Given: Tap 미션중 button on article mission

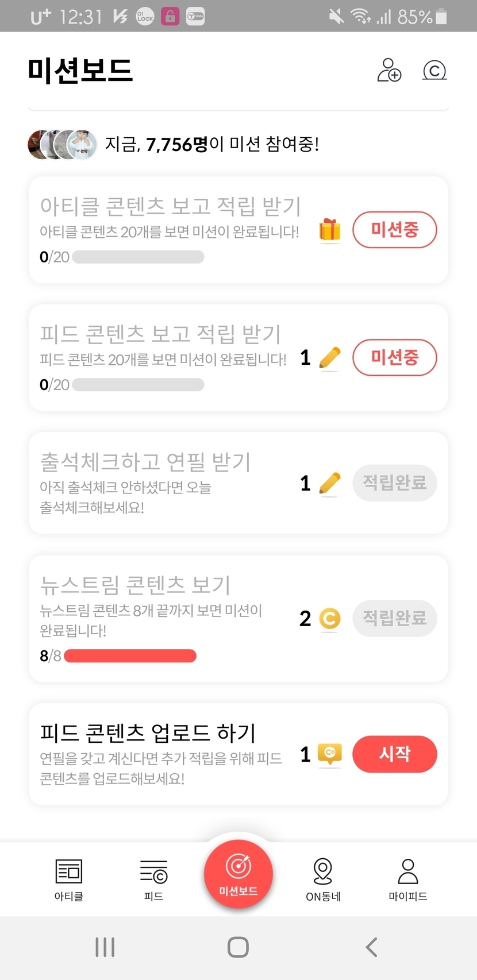Looking at the screenshot, I should tap(395, 230).
